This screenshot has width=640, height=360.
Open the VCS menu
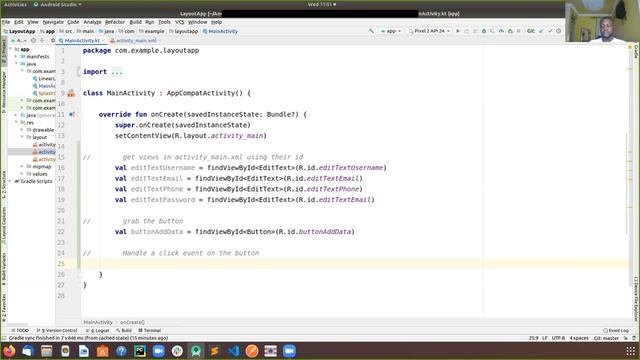tap(180, 22)
